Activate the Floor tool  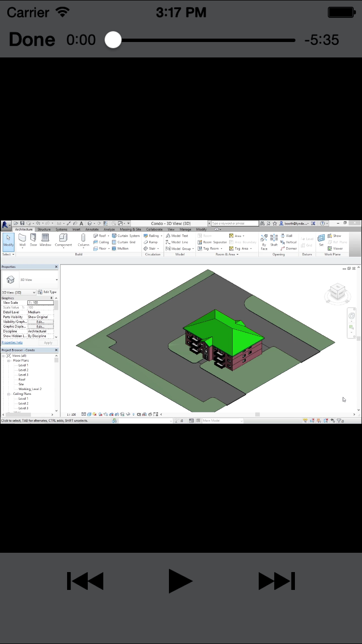(x=100, y=248)
